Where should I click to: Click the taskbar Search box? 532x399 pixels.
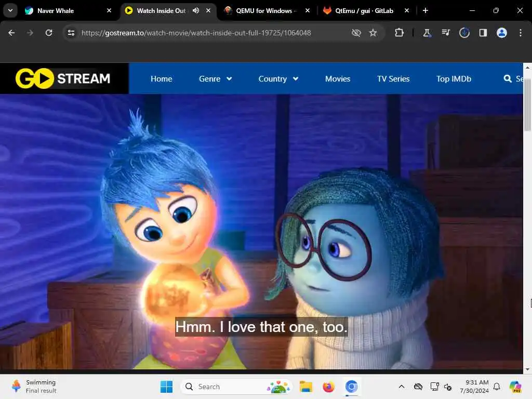[x=236, y=387]
